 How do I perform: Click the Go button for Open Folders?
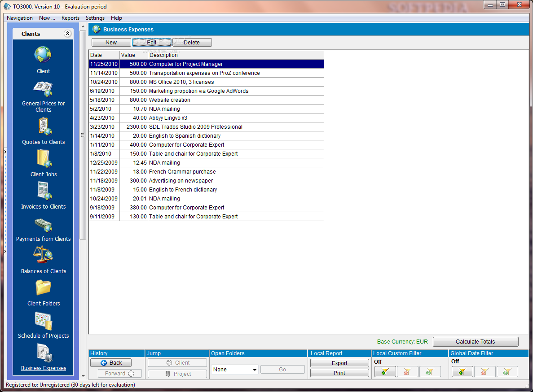pos(282,369)
